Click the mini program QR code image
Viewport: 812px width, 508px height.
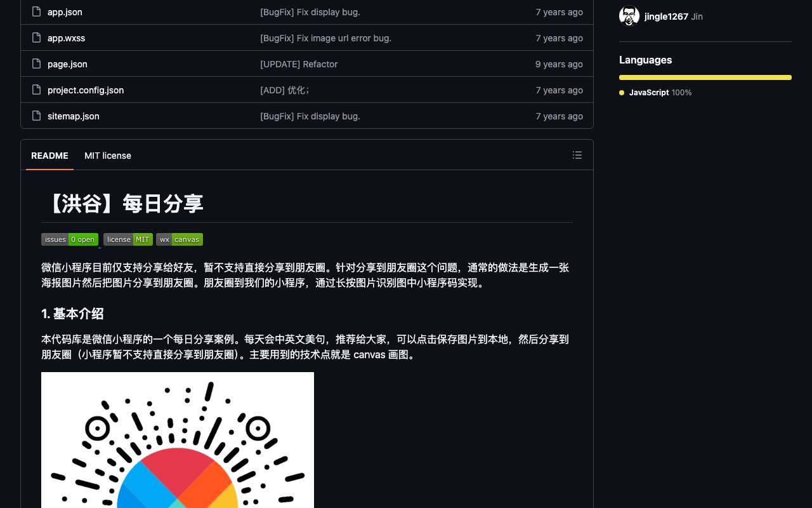pyautogui.click(x=178, y=440)
